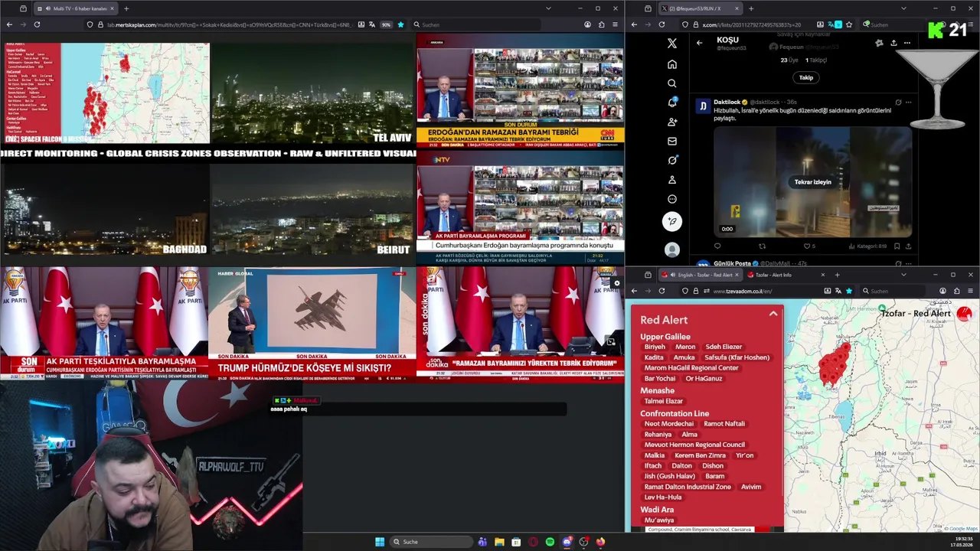Click the 90% zoom level badge in address bar
The height and width of the screenshot is (551, 980).
[384, 24]
